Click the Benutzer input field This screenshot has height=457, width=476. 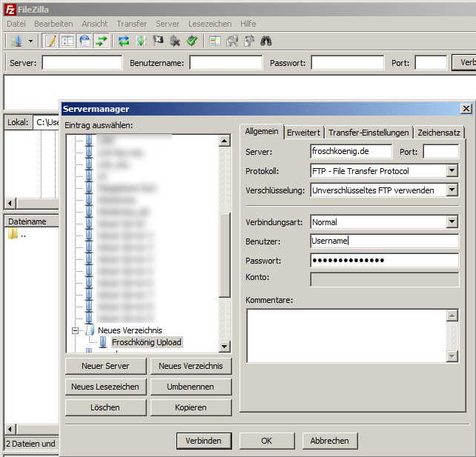[383, 241]
